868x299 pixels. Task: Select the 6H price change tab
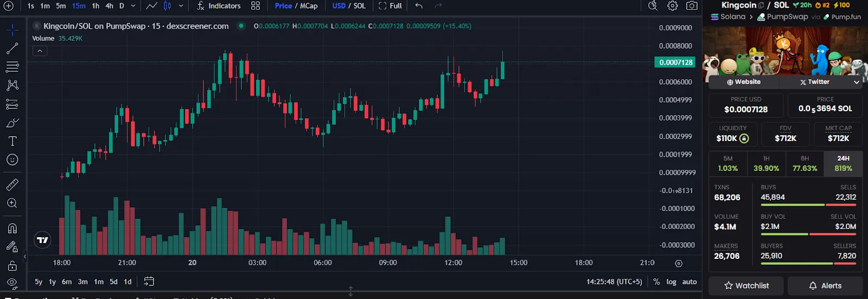(805, 163)
